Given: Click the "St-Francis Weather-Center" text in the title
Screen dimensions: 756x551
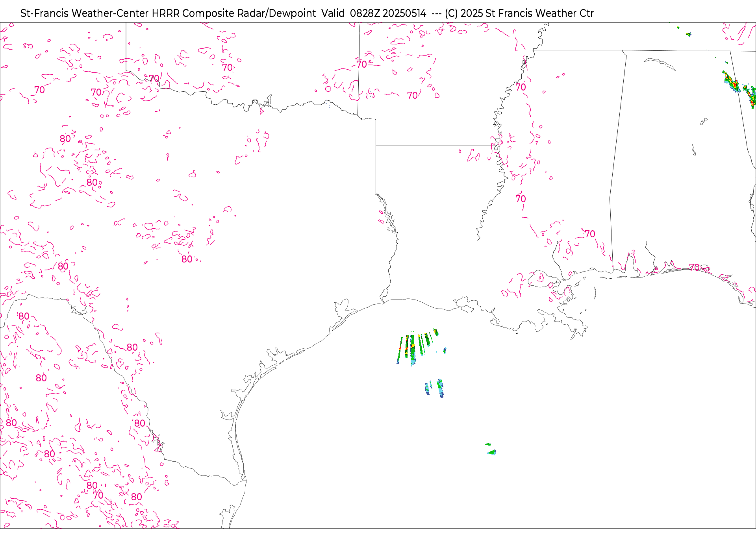Looking at the screenshot, I should tap(85, 13).
